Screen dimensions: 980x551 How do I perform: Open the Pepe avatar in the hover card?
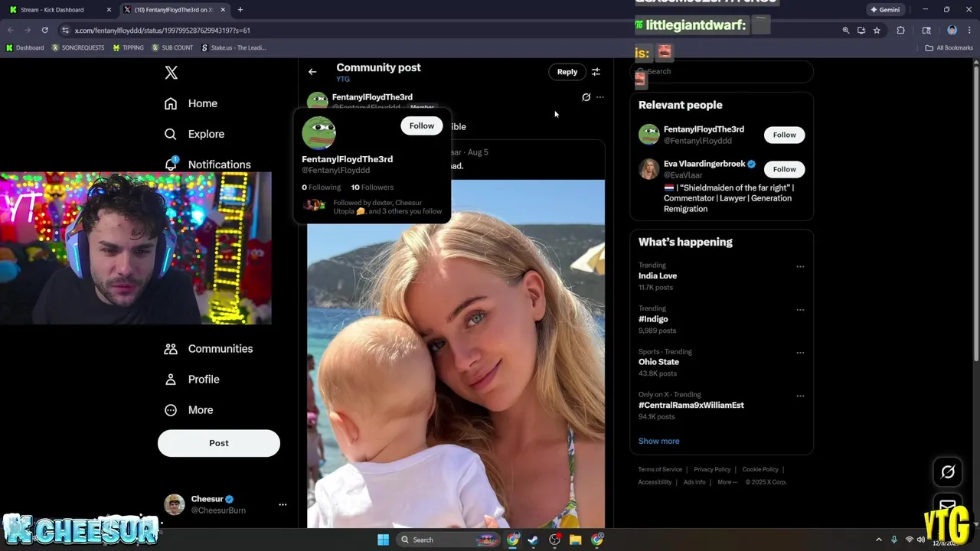pyautogui.click(x=319, y=132)
